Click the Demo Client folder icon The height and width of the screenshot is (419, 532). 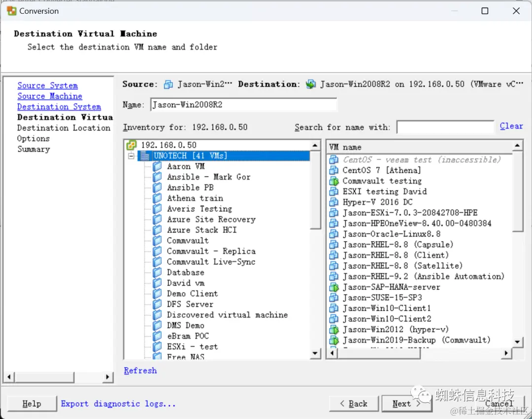click(x=157, y=293)
